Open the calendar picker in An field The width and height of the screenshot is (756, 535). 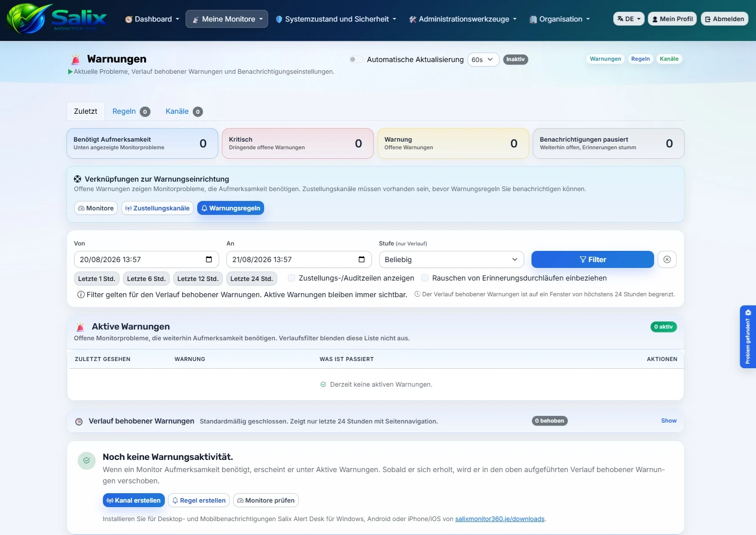pyautogui.click(x=362, y=259)
